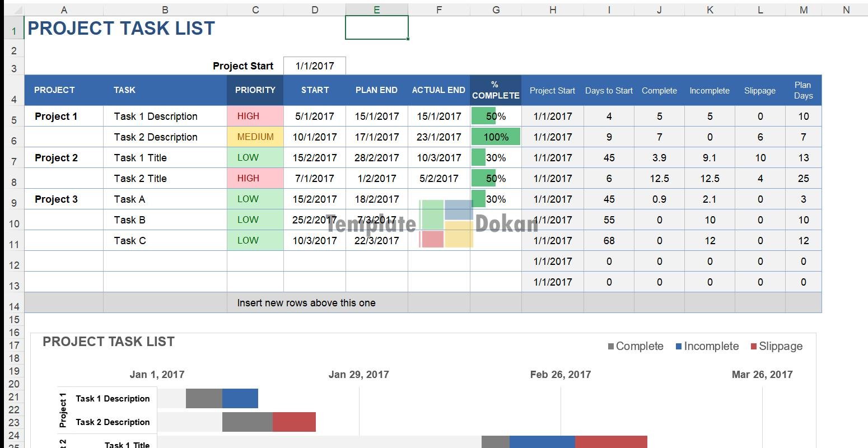Click the Task C cell
Image resolution: width=868 pixels, height=448 pixels.
[130, 241]
